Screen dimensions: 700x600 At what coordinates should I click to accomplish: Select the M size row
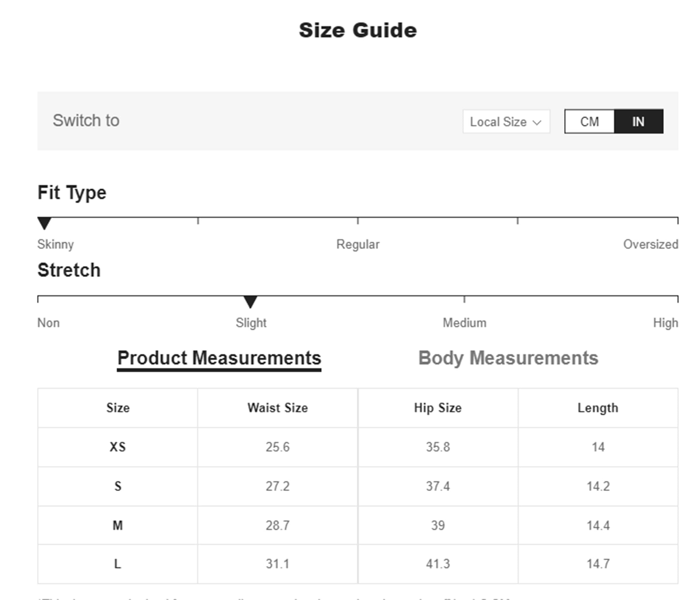pos(118,525)
